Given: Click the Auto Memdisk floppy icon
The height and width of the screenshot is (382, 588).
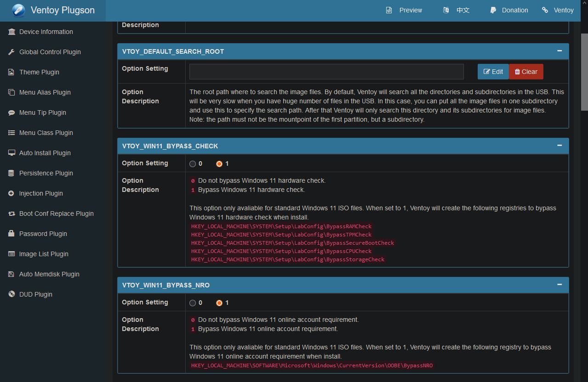Looking at the screenshot, I should click(11, 274).
